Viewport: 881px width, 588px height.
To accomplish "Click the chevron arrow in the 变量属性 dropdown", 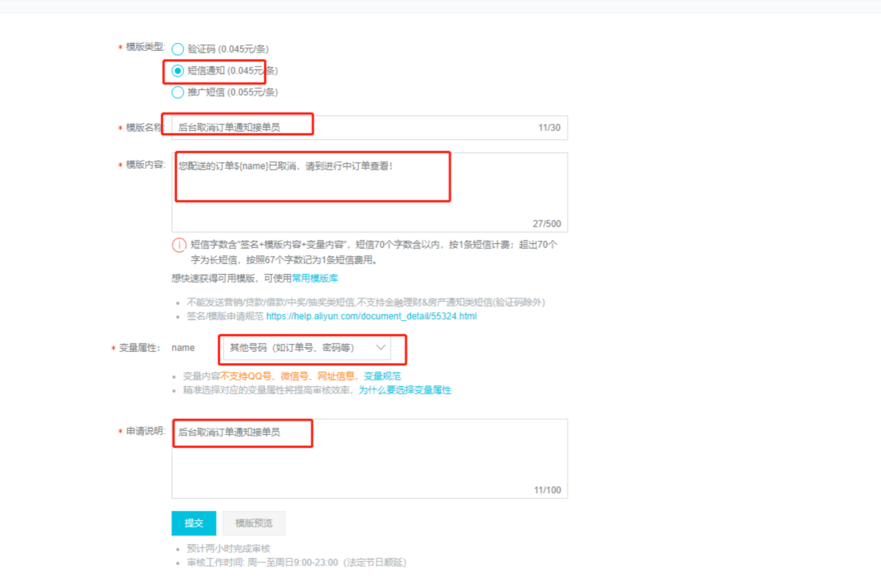I will [380, 348].
